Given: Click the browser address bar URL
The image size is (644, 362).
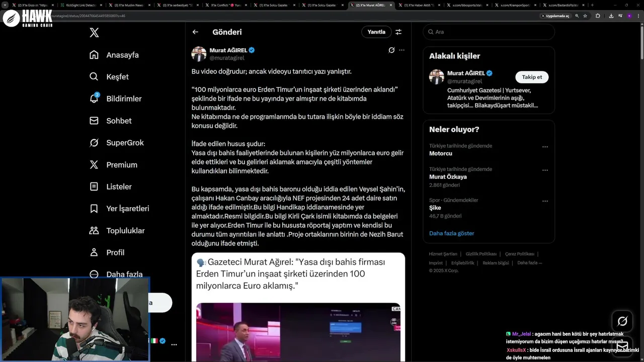Looking at the screenshot, I should pos(89,16).
